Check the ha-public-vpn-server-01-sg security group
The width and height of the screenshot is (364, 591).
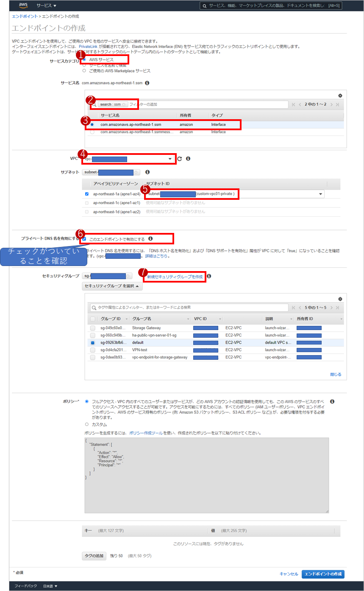pos(92,335)
